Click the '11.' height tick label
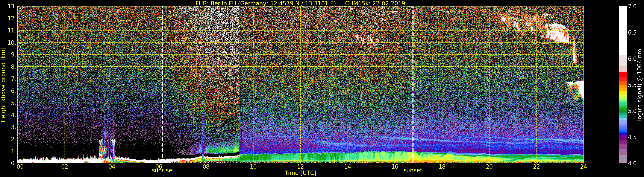The image size is (644, 177). [12, 31]
